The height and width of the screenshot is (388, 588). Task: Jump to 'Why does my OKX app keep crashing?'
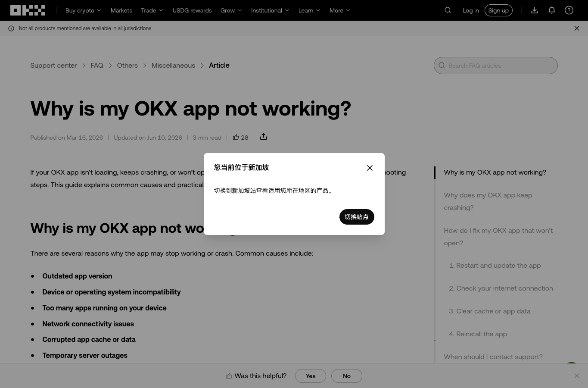(488, 201)
